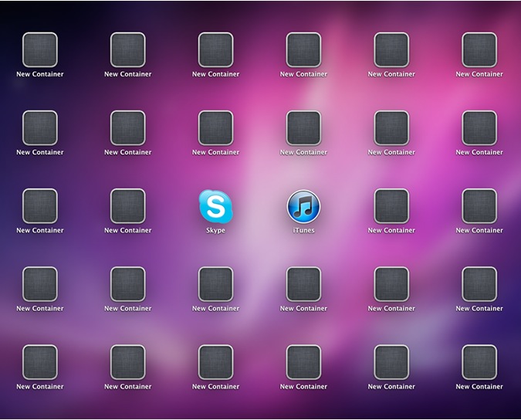Click the top-left corner New Container
521x420 pixels.
click(x=40, y=50)
